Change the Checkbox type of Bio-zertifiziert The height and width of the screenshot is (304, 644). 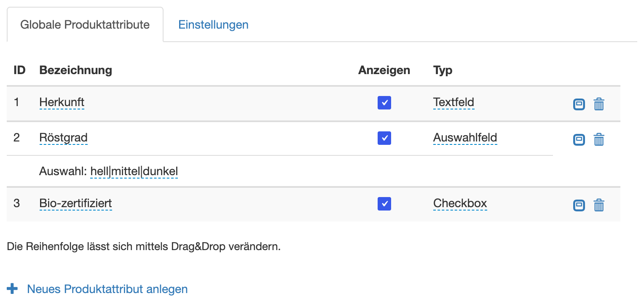(460, 204)
